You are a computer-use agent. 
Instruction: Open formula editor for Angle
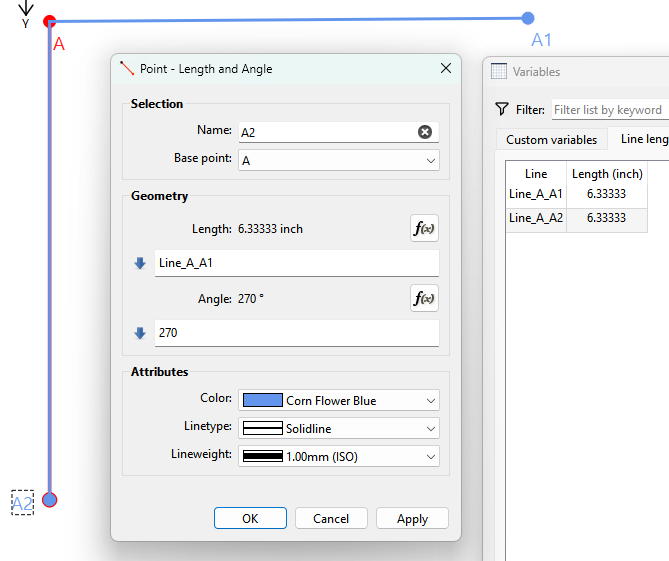click(x=424, y=298)
